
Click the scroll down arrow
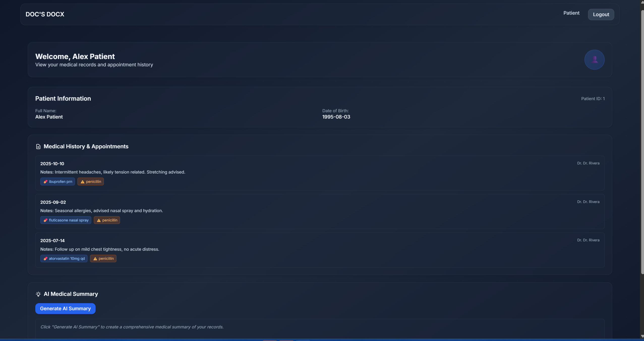pos(642,336)
